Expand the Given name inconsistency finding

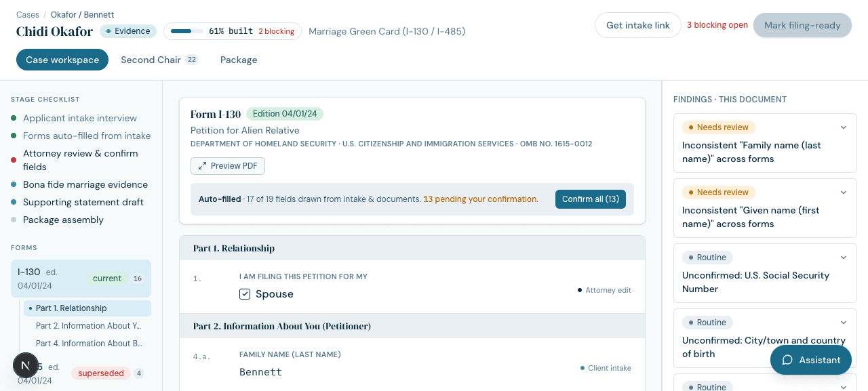[x=844, y=192]
